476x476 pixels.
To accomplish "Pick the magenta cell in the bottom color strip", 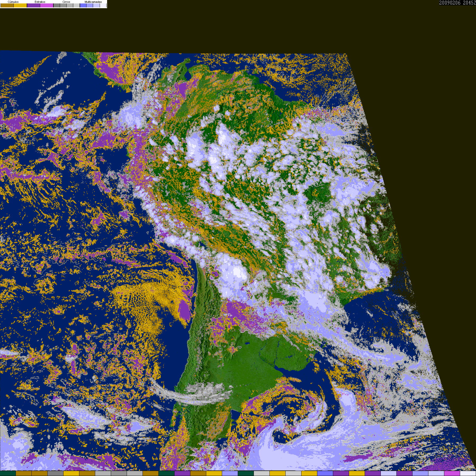I will [452, 473].
